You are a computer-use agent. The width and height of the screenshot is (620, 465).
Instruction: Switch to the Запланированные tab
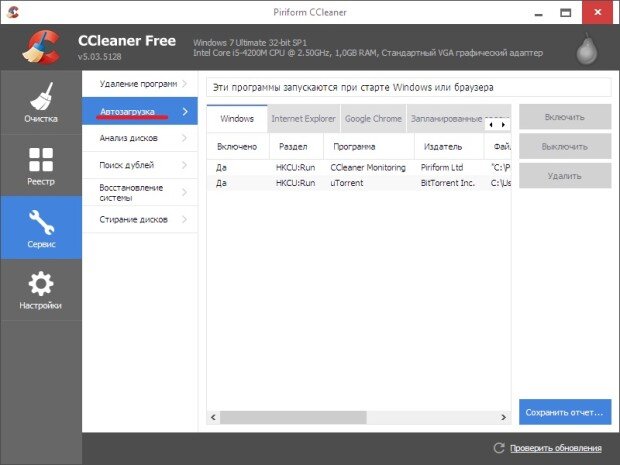click(446, 119)
